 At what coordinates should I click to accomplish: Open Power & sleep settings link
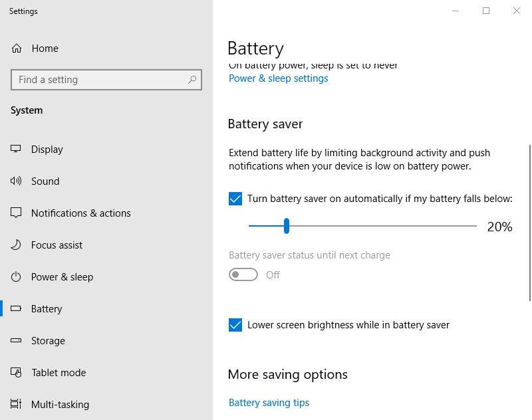pos(278,78)
